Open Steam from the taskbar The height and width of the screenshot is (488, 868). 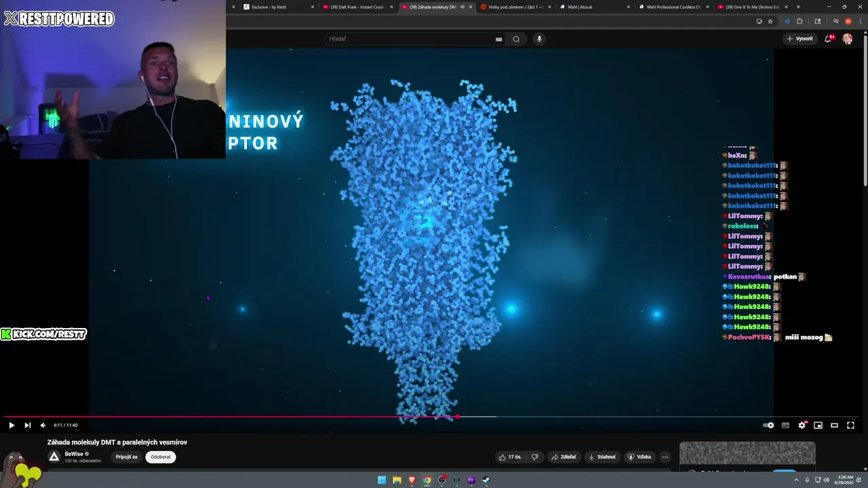click(486, 480)
